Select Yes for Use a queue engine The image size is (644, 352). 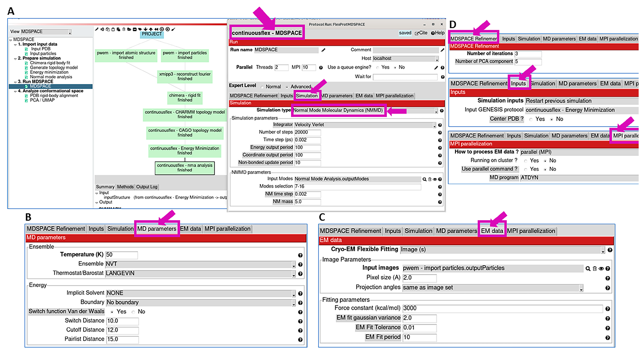tap(378, 68)
